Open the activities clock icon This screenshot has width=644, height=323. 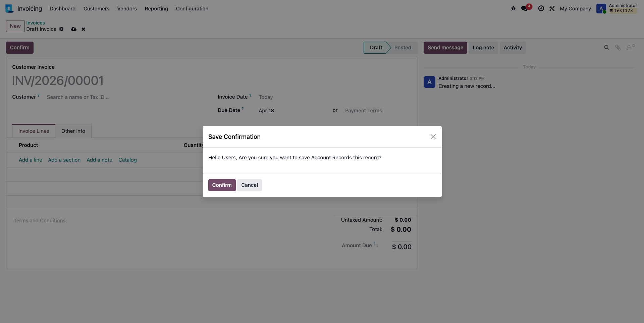click(x=541, y=9)
